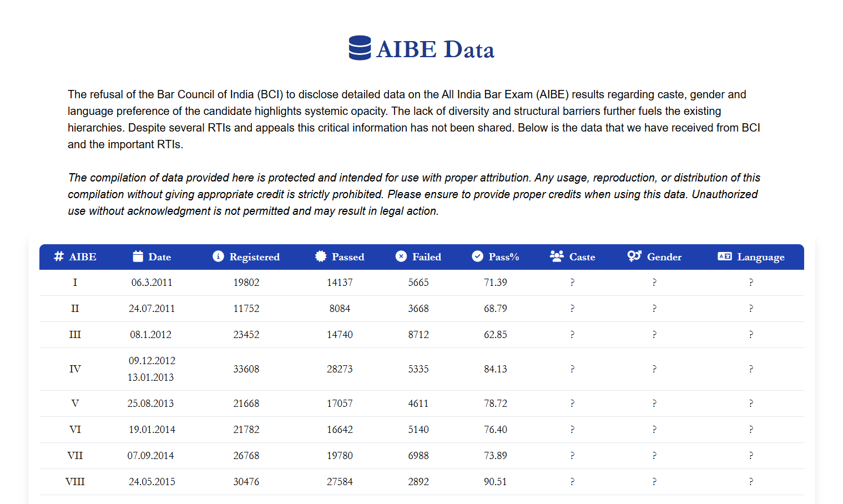
Task: Select the registered value 33608
Action: click(x=246, y=369)
